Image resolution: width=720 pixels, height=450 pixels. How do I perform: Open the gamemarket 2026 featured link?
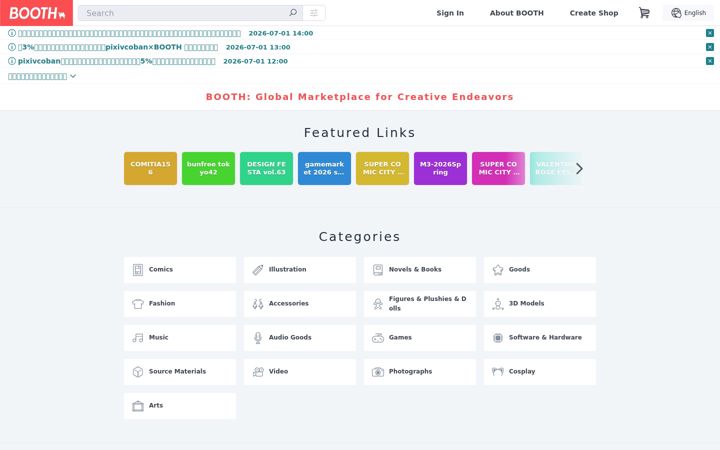click(x=324, y=169)
